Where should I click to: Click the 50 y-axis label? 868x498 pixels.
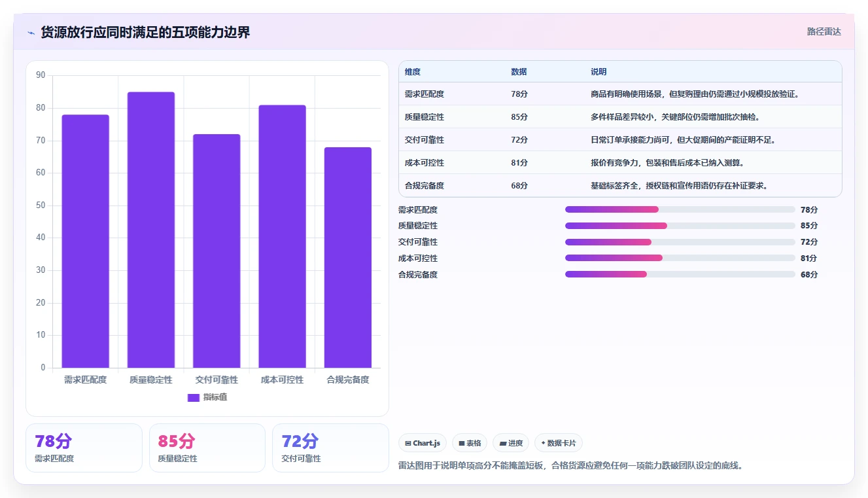pyautogui.click(x=41, y=205)
